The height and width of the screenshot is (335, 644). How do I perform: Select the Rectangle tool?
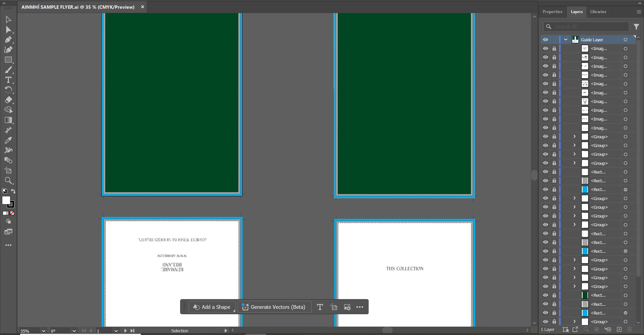pos(8,60)
